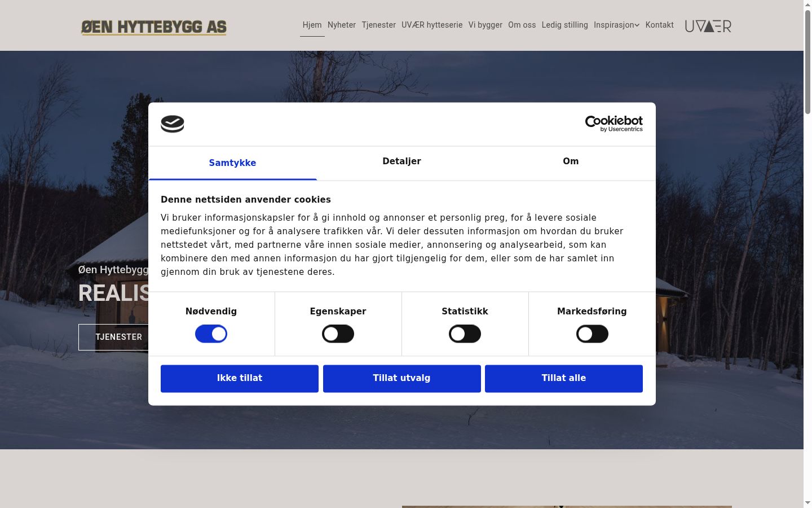Enable the Statistikk cookie switch
Image resolution: width=812 pixels, height=508 pixels.
(x=465, y=334)
